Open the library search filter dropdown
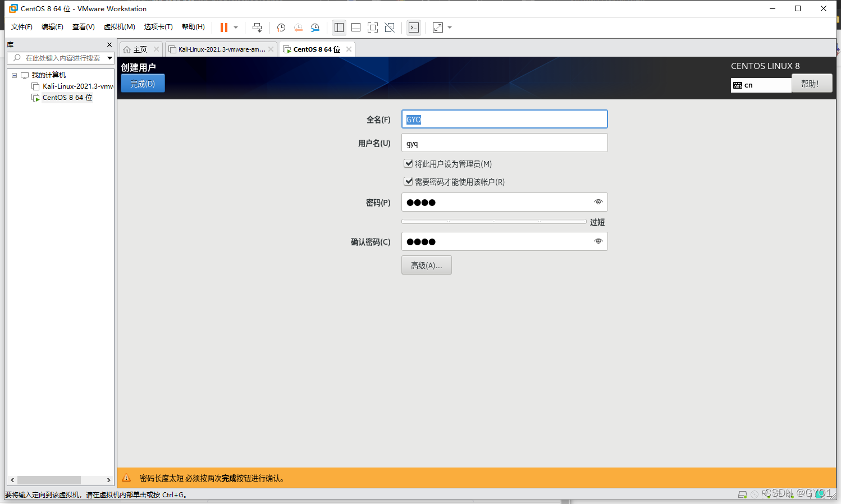The width and height of the screenshot is (841, 504). point(109,58)
